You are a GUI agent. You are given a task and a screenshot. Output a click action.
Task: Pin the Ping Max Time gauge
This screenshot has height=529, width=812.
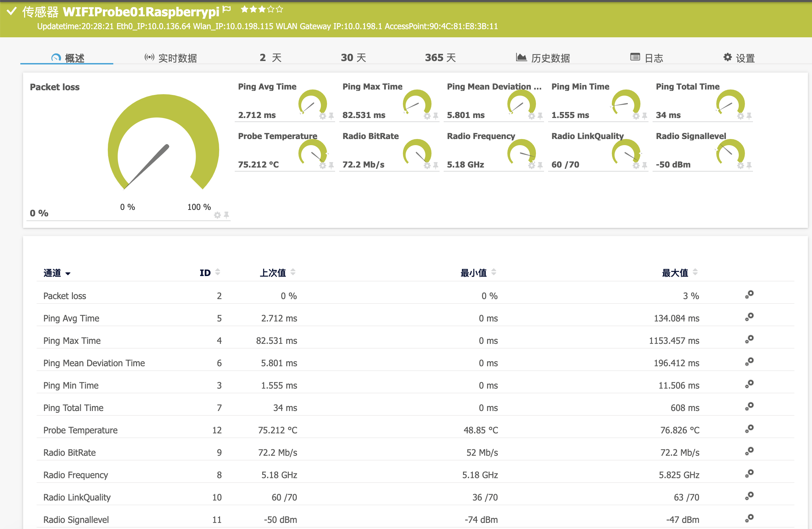click(436, 116)
